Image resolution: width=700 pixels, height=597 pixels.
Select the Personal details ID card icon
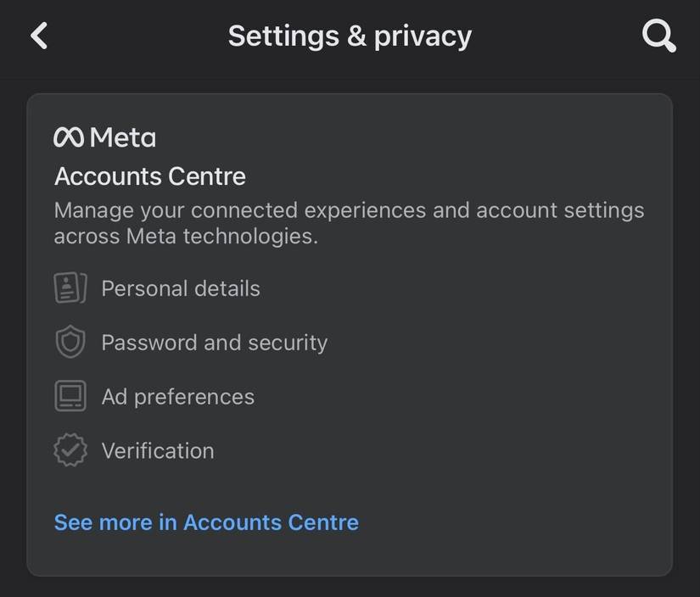pyautogui.click(x=70, y=287)
